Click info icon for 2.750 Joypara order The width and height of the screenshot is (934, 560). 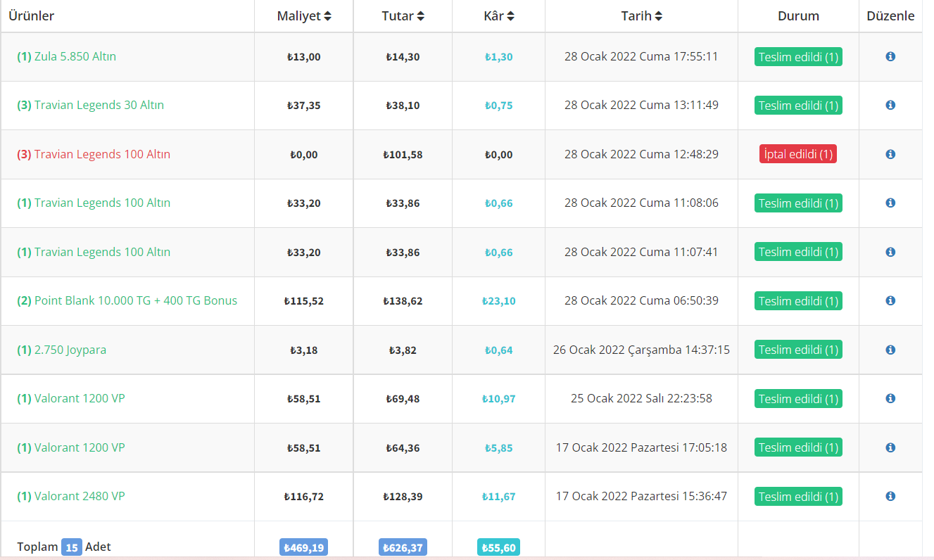(890, 350)
